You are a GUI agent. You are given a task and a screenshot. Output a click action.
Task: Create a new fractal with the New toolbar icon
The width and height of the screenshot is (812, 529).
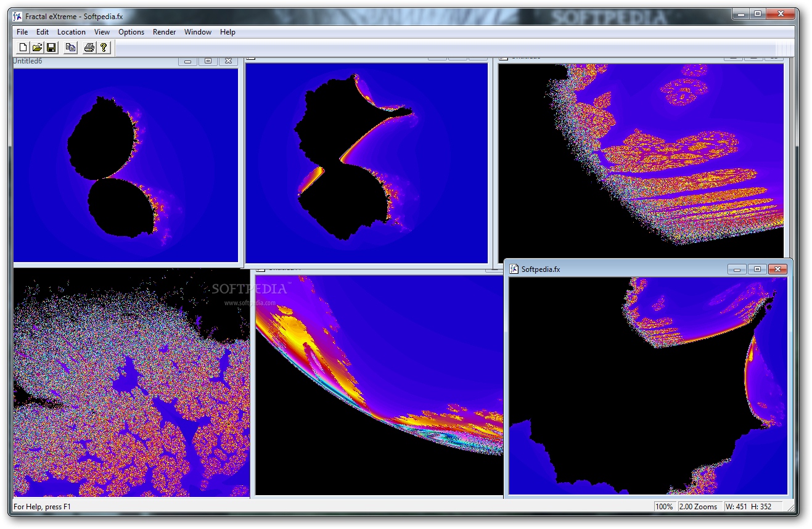[x=23, y=47]
